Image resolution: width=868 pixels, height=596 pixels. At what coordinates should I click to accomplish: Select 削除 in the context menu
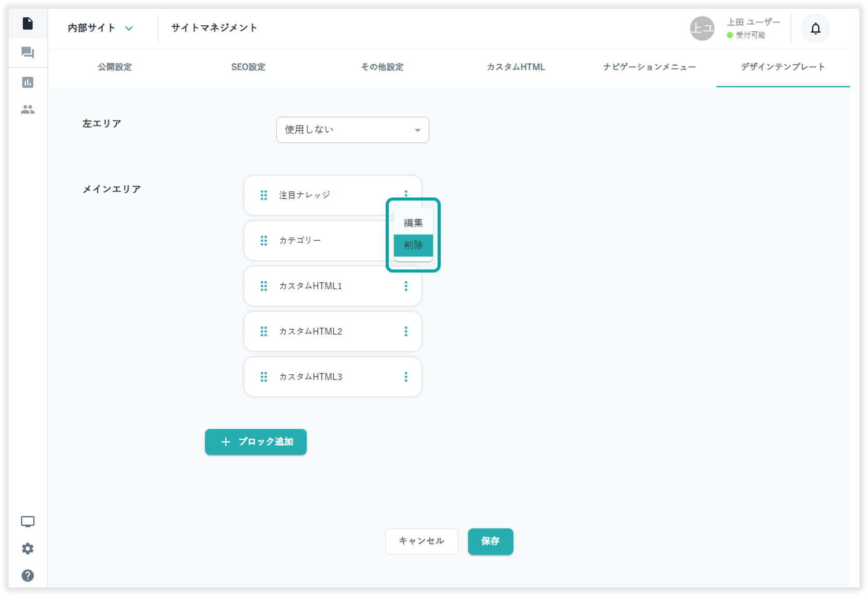click(413, 245)
